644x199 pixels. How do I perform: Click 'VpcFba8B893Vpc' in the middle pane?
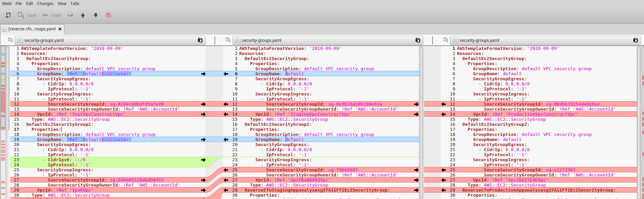point(309,180)
